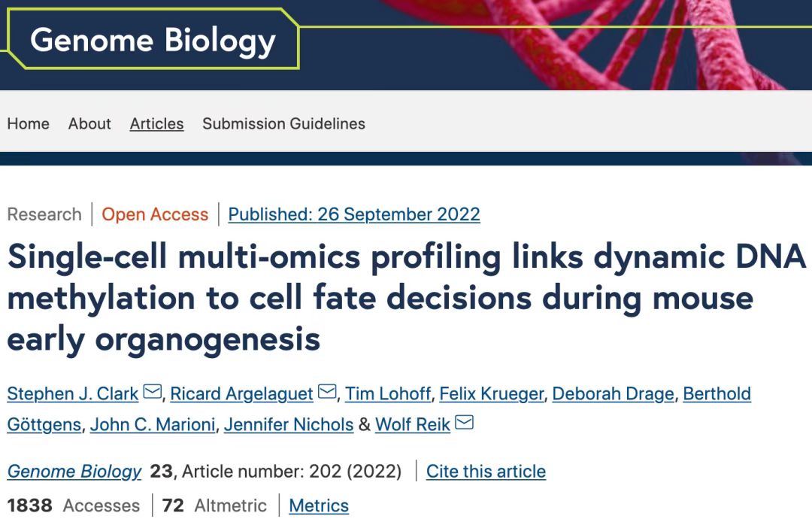
Task: Click Cite this article link
Action: tap(486, 472)
